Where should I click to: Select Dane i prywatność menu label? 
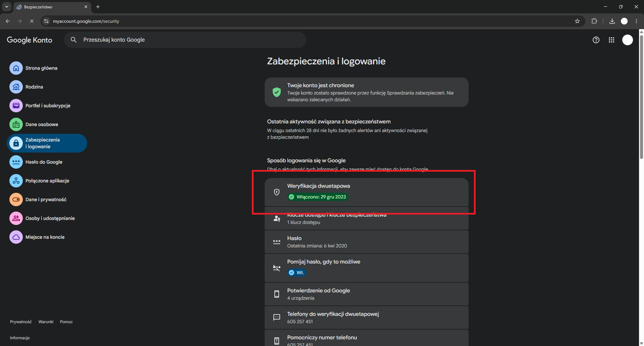tap(46, 199)
